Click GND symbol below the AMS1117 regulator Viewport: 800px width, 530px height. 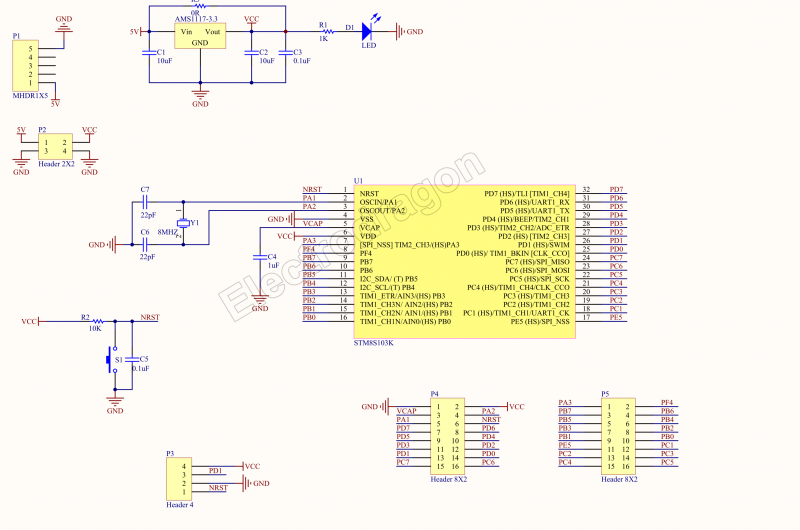tap(200, 95)
